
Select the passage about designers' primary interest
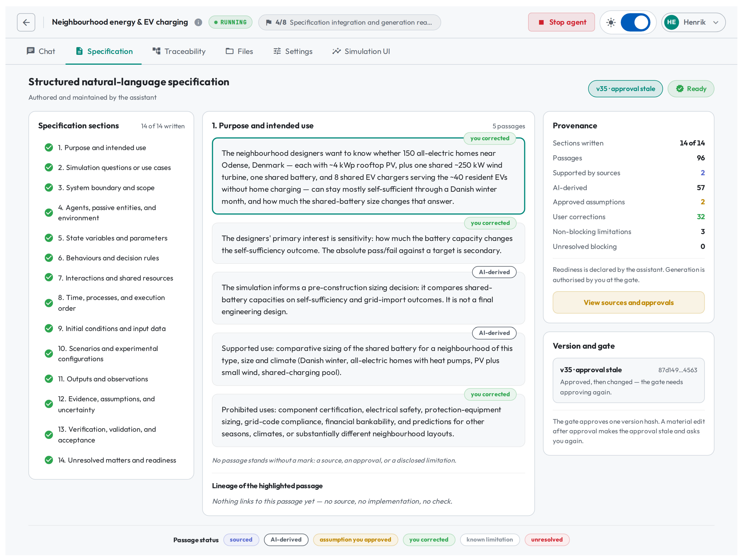(x=368, y=243)
